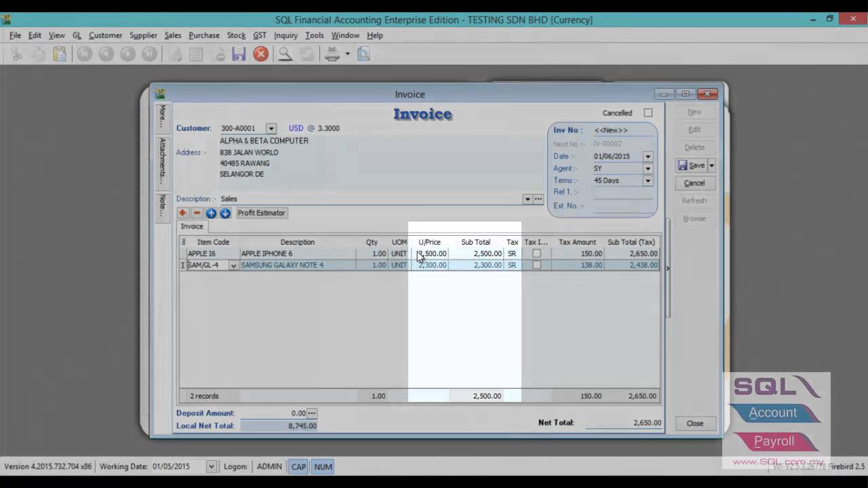Click the Tax Amount column header
The width and height of the screenshot is (868, 488).
pyautogui.click(x=577, y=242)
